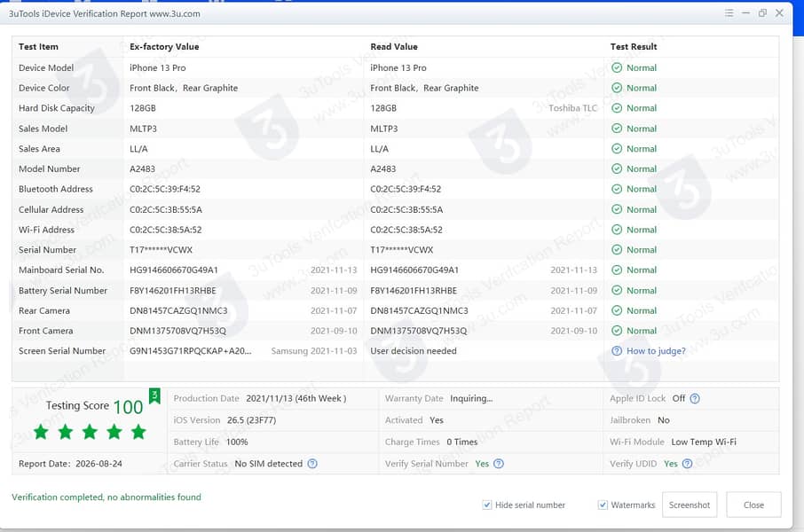Click the five green stars rating
This screenshot has width=804, height=532.
[x=90, y=432]
